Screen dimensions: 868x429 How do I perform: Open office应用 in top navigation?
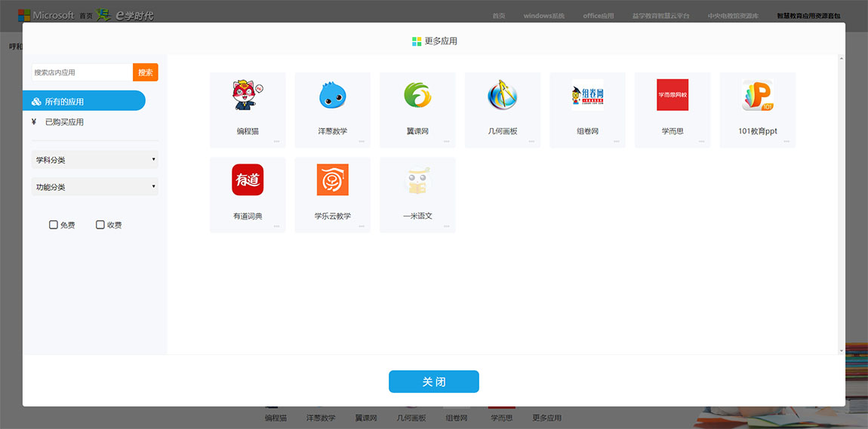(599, 16)
